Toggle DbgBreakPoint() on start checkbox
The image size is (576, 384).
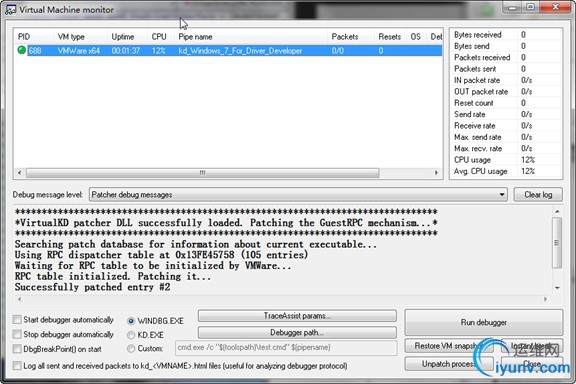(17, 349)
